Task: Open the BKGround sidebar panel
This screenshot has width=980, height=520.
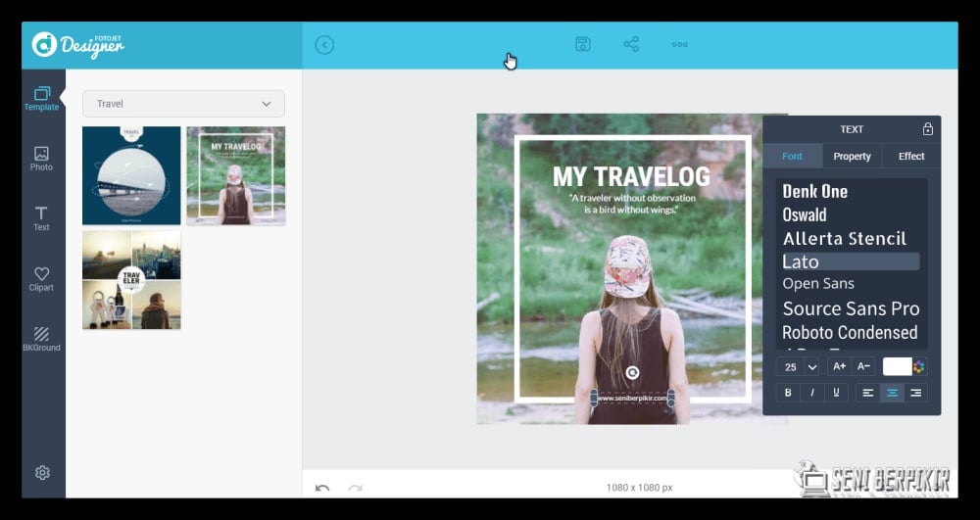Action: (41, 339)
